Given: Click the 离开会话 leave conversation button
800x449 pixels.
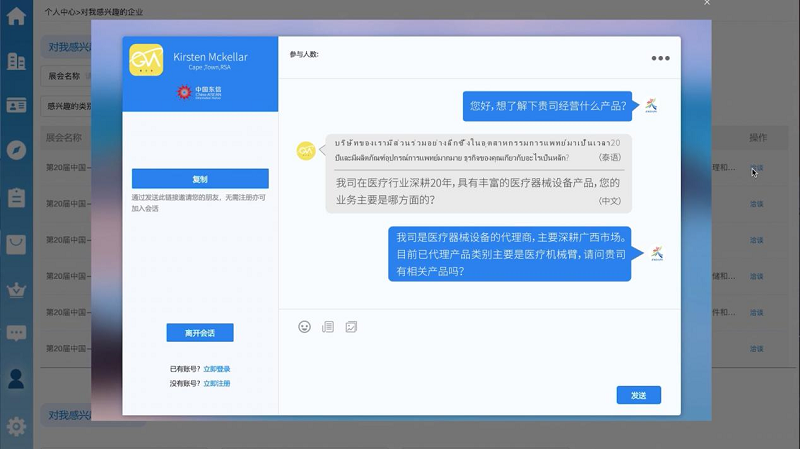Looking at the screenshot, I should pyautogui.click(x=200, y=333).
